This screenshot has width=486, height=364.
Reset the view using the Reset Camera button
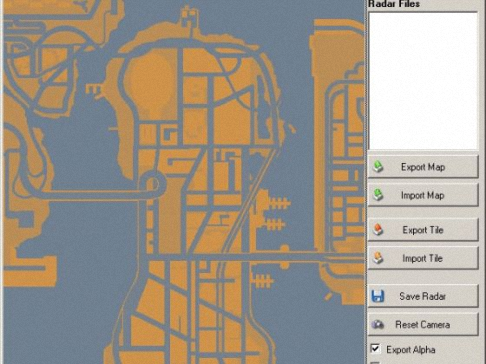click(x=423, y=324)
